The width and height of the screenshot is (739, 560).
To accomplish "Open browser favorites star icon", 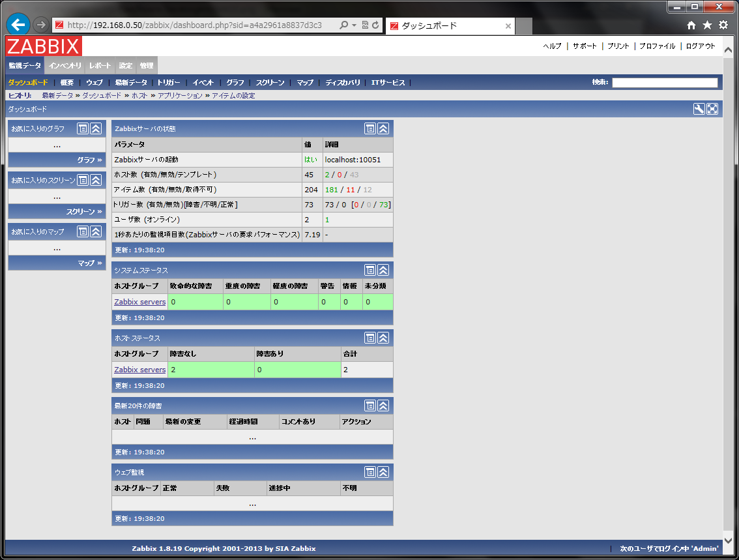I will pos(707,25).
